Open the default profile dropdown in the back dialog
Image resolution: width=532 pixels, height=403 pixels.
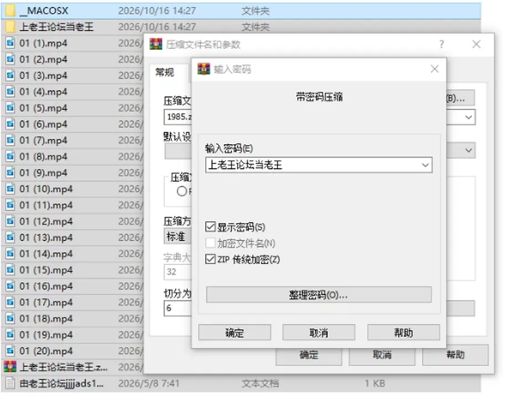click(x=469, y=150)
